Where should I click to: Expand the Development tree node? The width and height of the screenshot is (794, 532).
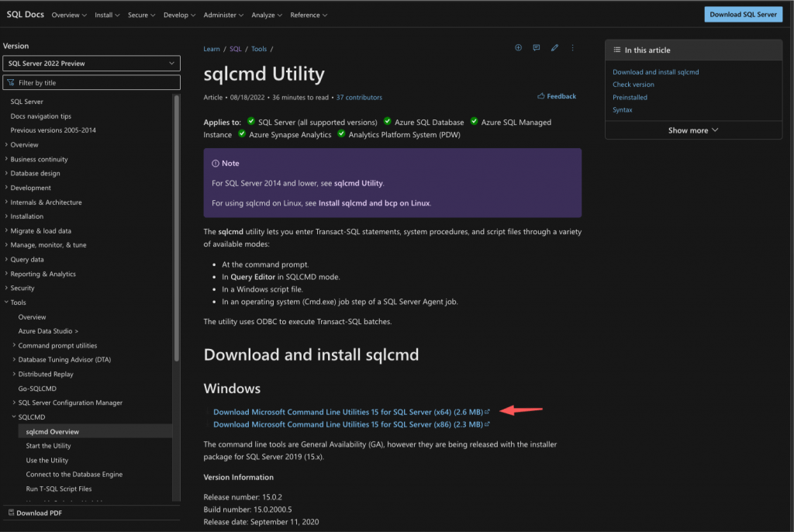pyautogui.click(x=6, y=188)
